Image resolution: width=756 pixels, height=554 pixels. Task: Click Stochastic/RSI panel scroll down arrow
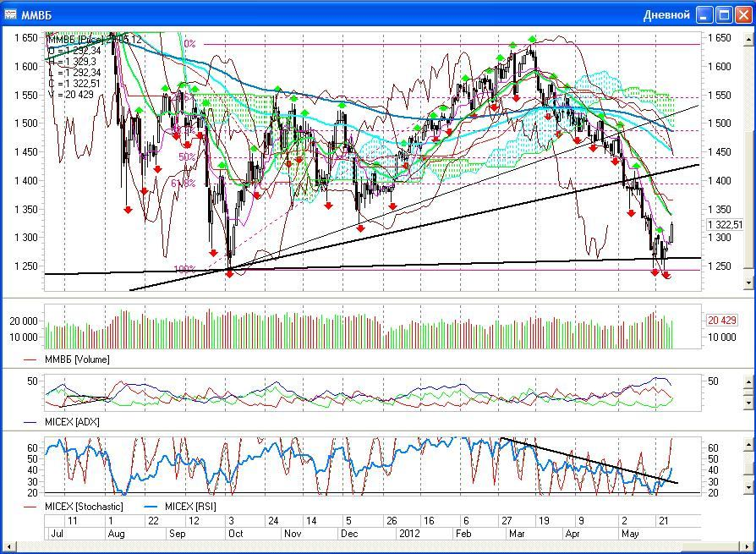point(749,488)
